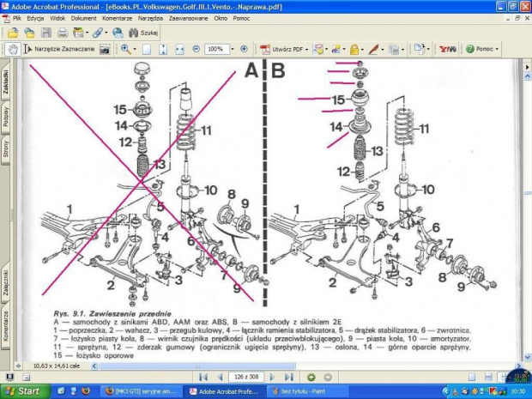Viewport: 532px width, 399px height.
Task: Switch to the Strony side tab
Action: pyautogui.click(x=5, y=149)
